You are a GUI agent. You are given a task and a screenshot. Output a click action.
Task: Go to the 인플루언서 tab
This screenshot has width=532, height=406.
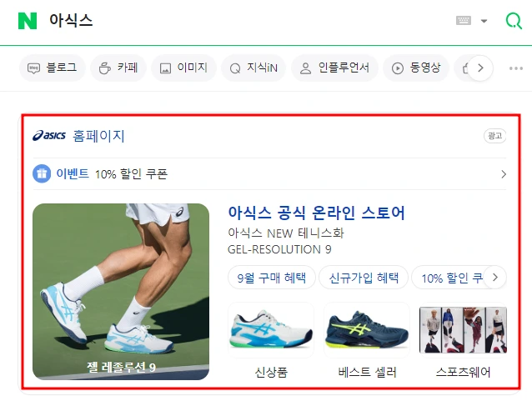tap(334, 68)
